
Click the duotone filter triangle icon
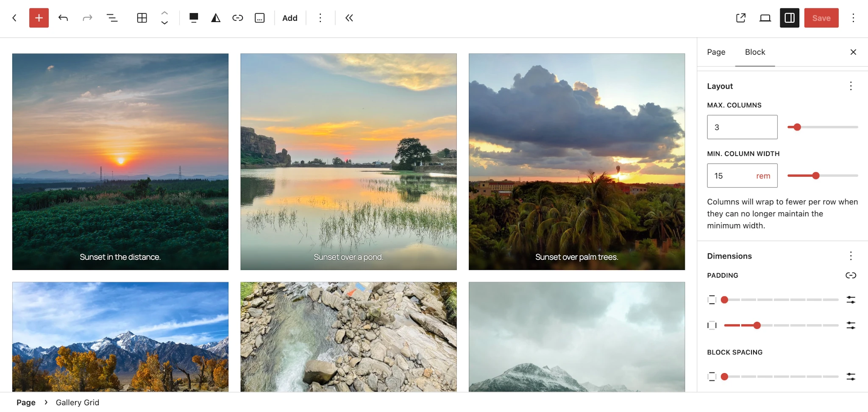216,18
